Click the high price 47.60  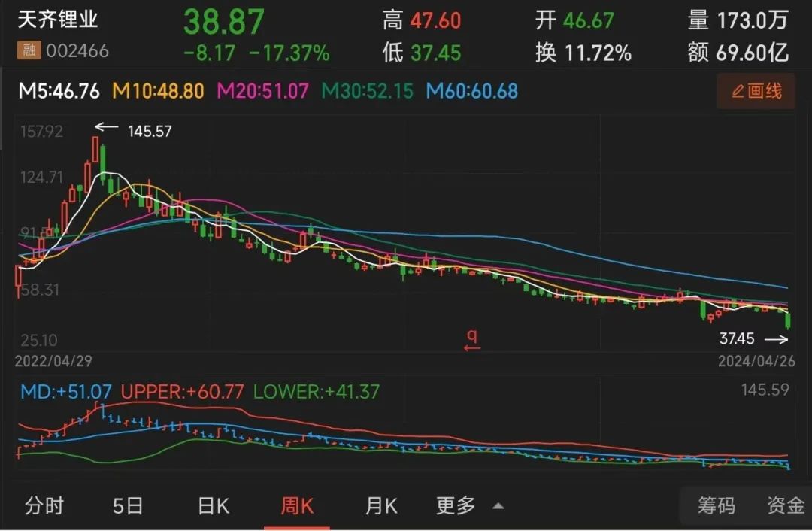435,21
